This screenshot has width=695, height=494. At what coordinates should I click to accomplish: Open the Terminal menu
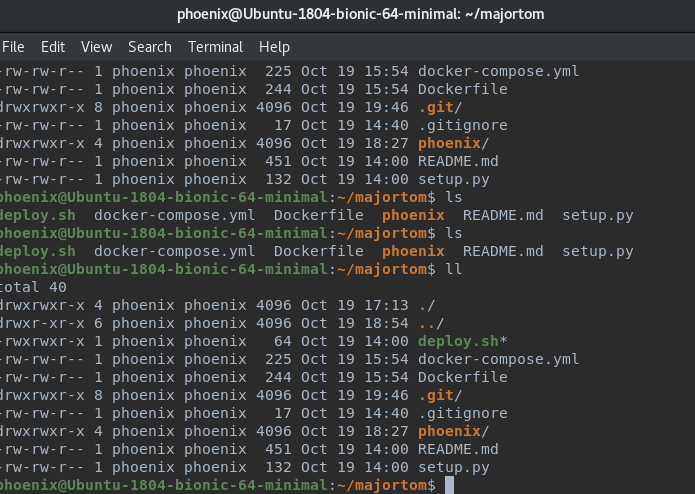click(215, 47)
